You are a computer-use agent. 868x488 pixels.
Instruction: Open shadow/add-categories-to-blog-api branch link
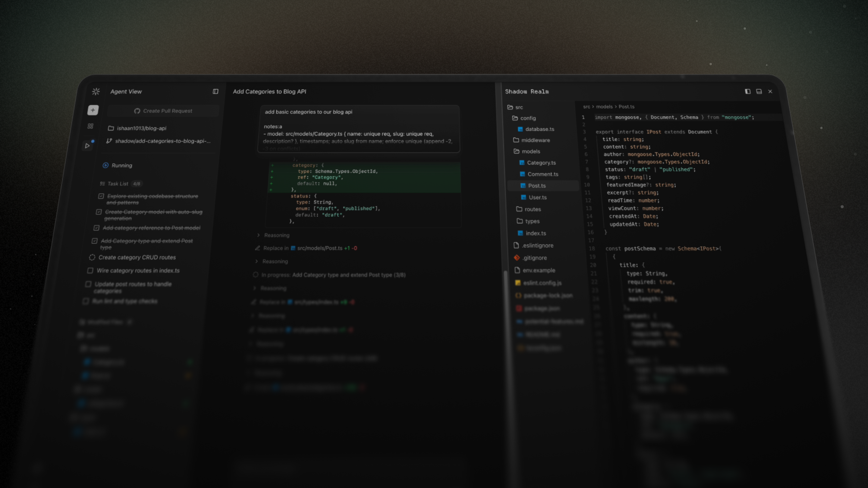click(163, 141)
